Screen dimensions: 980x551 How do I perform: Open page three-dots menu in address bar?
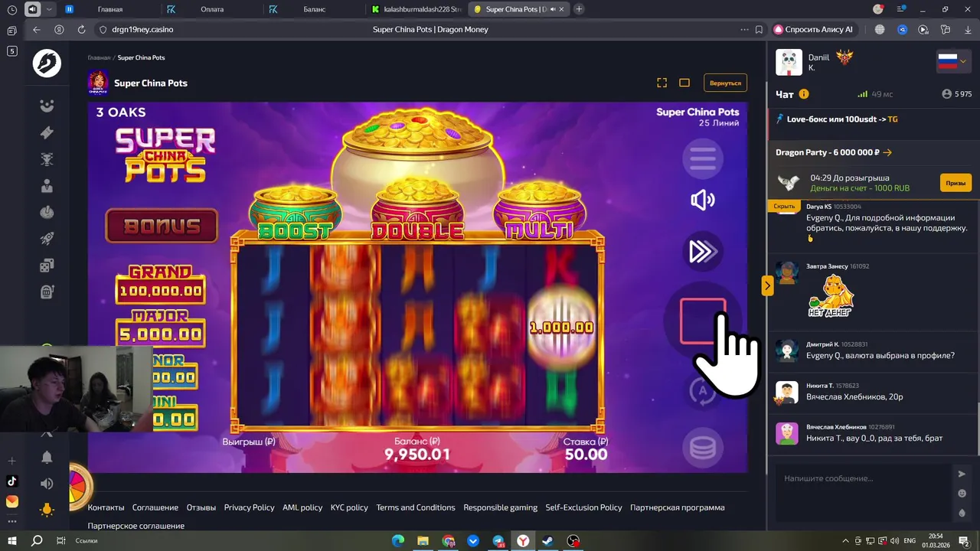click(x=744, y=29)
